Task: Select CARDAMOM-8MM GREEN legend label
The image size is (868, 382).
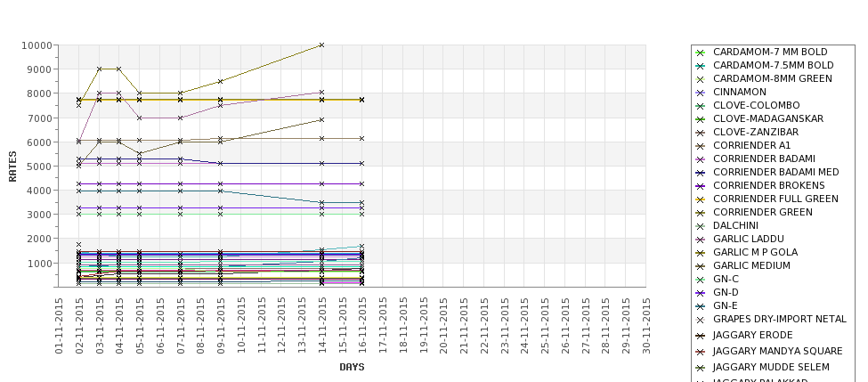Action: (x=772, y=79)
